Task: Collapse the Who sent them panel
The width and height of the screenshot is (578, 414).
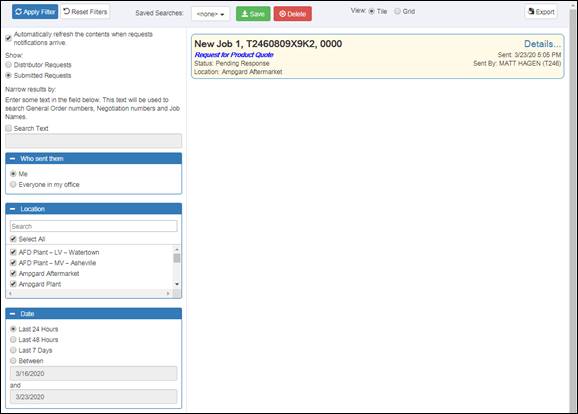Action: [13, 159]
